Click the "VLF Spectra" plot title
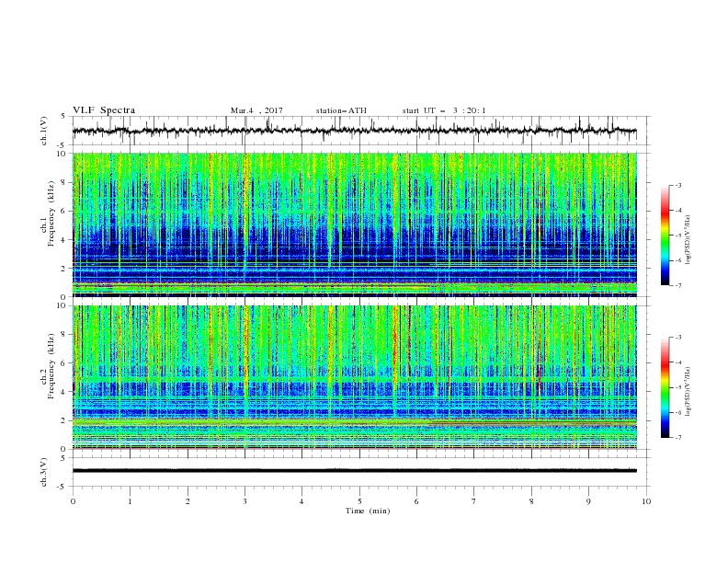The width and height of the screenshot is (728, 563). (104, 110)
